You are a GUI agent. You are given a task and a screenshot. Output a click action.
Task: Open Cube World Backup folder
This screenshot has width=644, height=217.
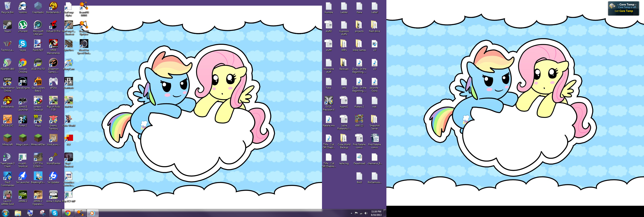(344, 141)
